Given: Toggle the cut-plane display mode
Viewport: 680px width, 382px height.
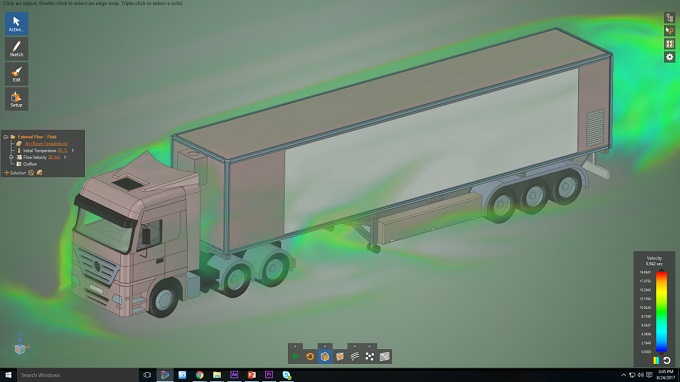Looking at the screenshot, I should click(x=340, y=356).
